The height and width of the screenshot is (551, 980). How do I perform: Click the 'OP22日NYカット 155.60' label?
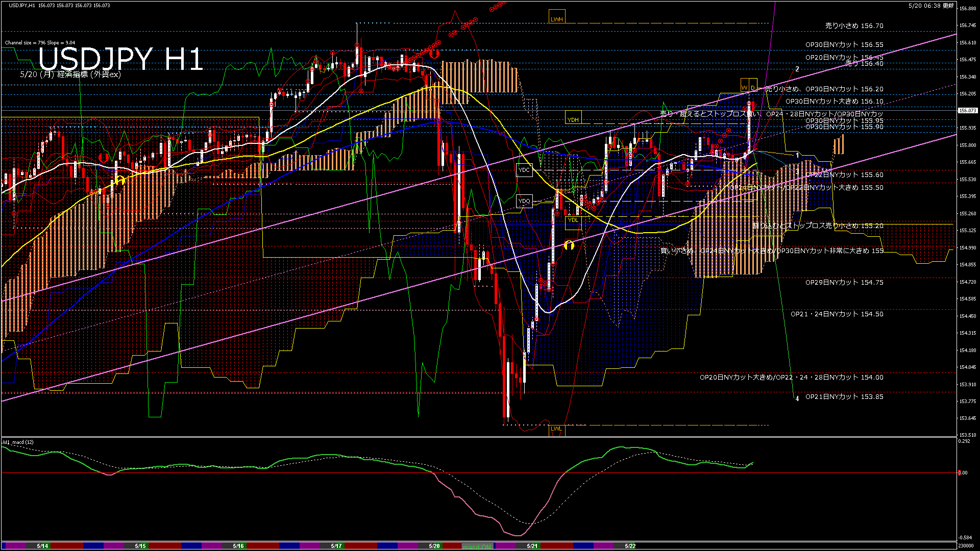click(845, 174)
